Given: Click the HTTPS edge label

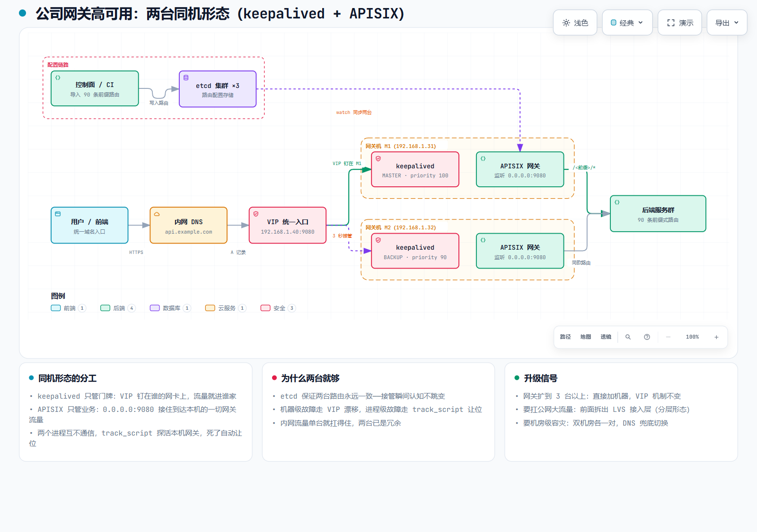Looking at the screenshot, I should pyautogui.click(x=136, y=253).
